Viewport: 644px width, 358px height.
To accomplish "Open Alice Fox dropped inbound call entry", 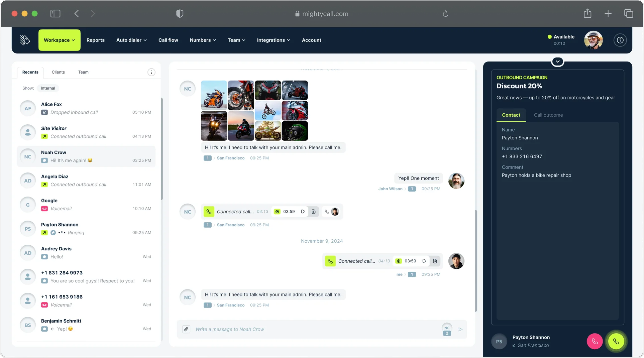I will point(86,108).
